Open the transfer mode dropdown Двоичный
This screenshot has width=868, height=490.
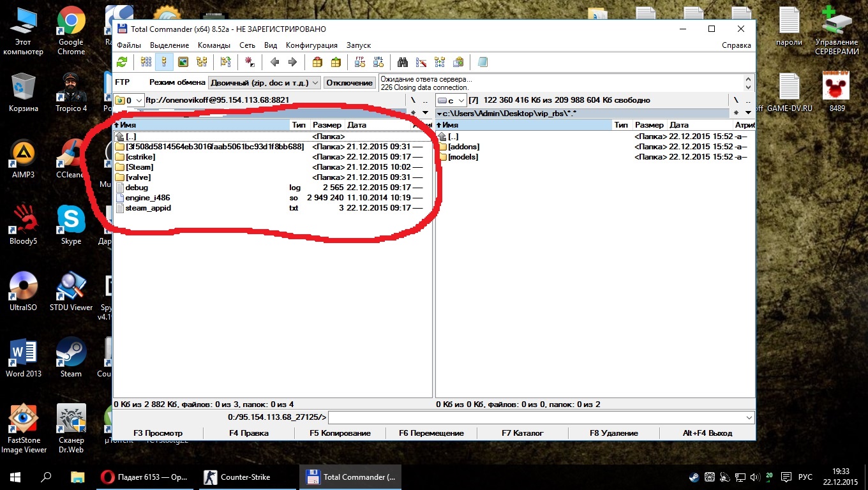[x=264, y=83]
